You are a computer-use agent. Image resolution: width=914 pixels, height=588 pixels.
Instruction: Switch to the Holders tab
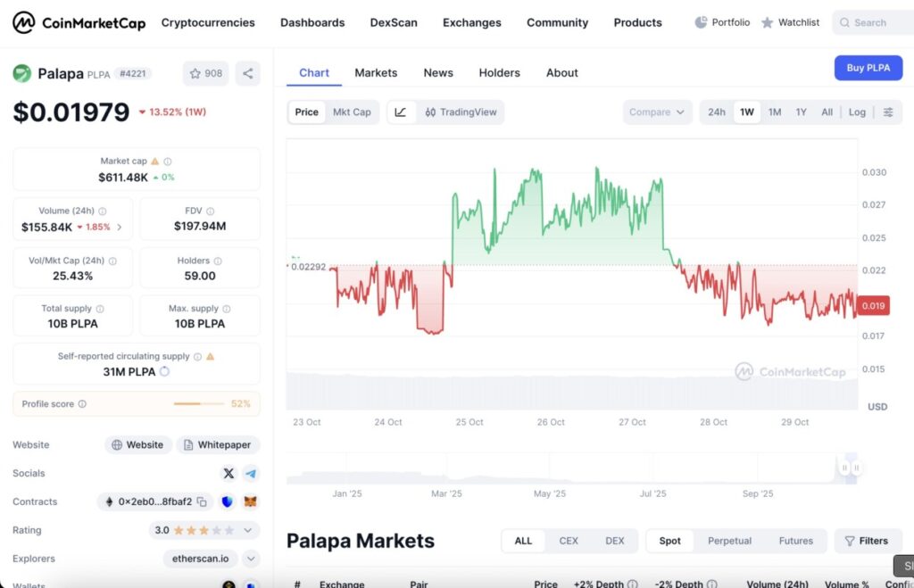tap(499, 72)
